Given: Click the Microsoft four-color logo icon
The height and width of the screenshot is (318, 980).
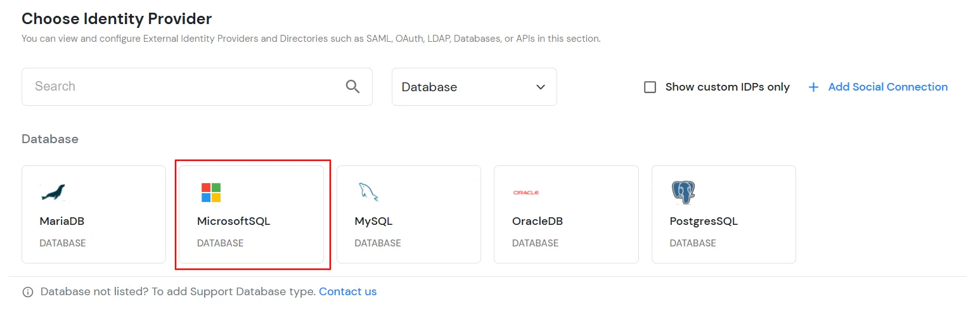Looking at the screenshot, I should 210,192.
